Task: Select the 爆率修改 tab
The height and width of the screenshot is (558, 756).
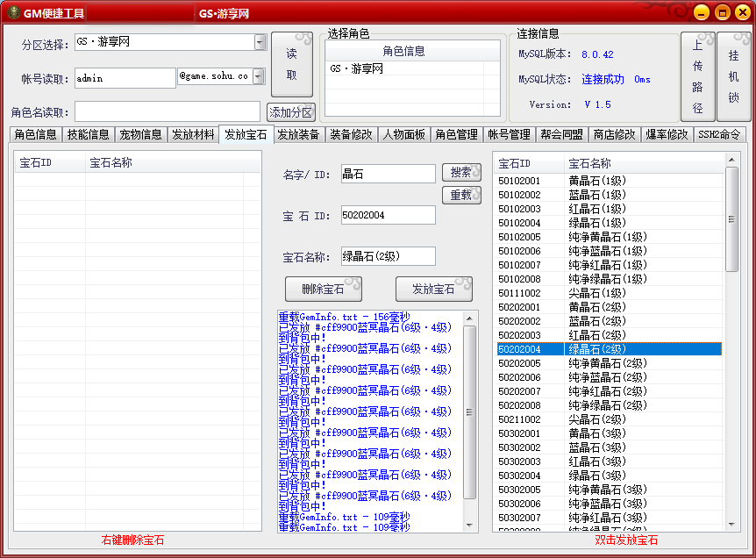Action: (667, 134)
